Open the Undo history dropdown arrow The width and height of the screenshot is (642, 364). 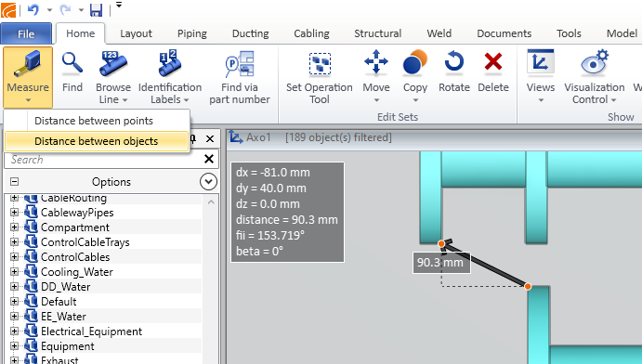pyautogui.click(x=49, y=10)
